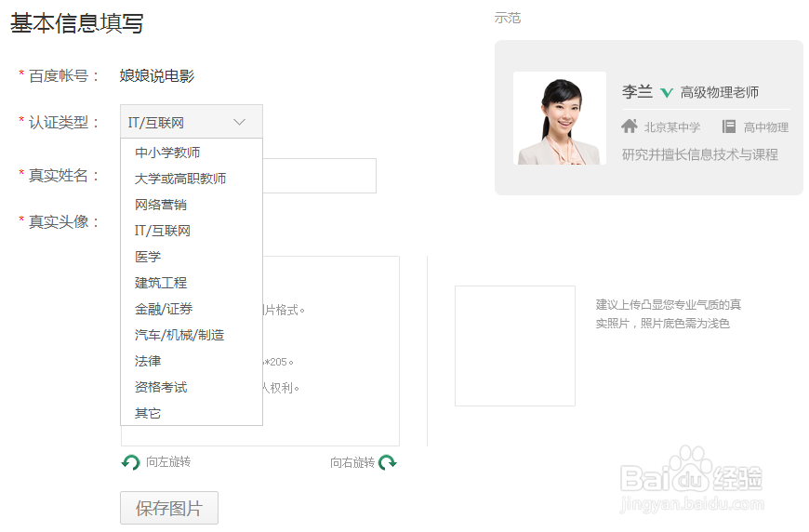Click the 向右旋转 text link
This screenshot has width=809, height=532.
[352, 462]
